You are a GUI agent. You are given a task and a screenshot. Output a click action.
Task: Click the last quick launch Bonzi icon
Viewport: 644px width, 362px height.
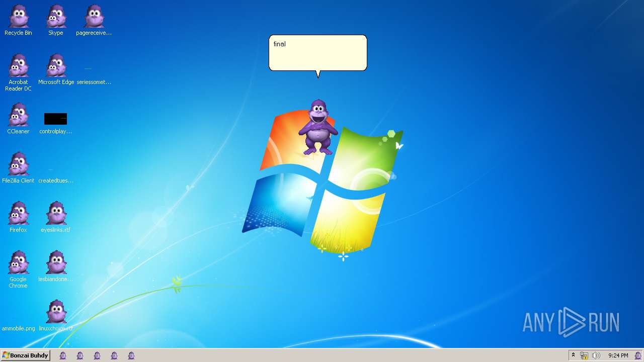(131, 355)
